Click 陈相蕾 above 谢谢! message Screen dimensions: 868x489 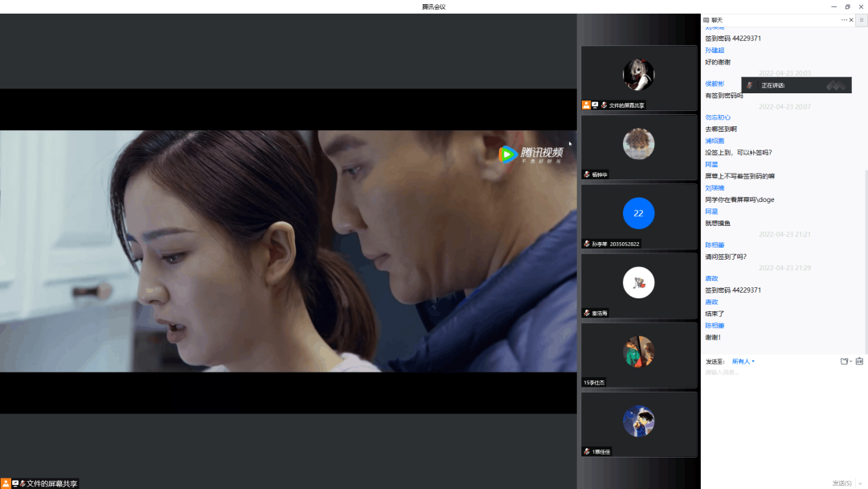pos(714,326)
